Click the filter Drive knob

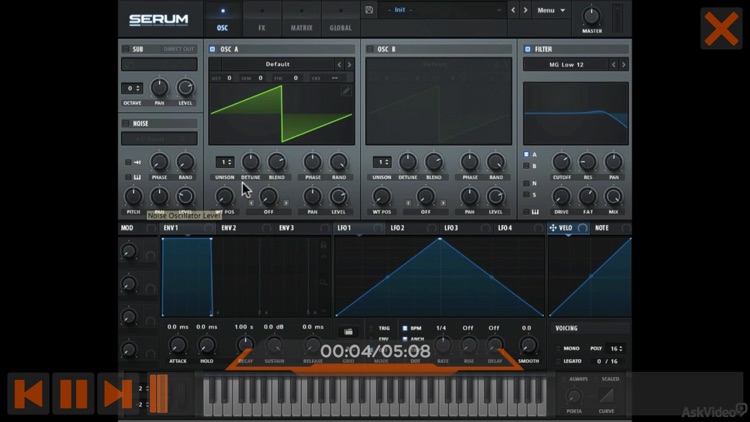point(562,197)
